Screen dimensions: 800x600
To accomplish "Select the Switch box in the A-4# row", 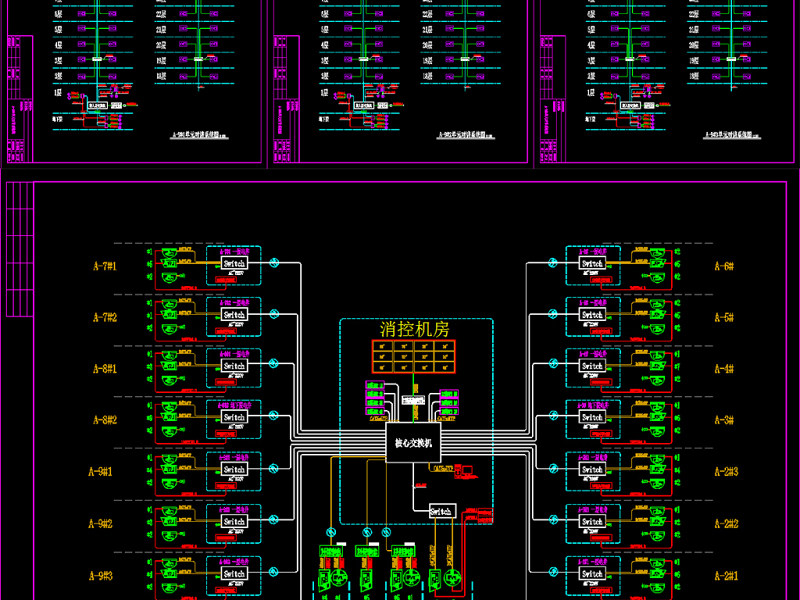I will (592, 366).
